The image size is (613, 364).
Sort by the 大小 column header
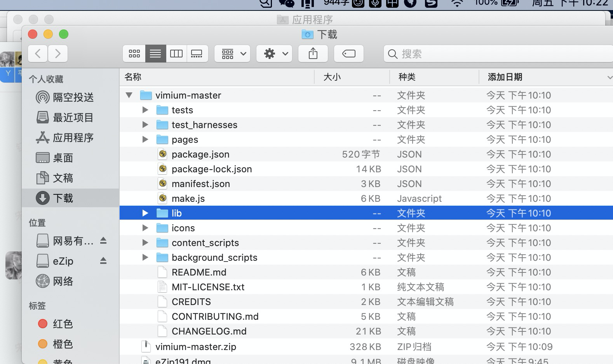tap(352, 77)
